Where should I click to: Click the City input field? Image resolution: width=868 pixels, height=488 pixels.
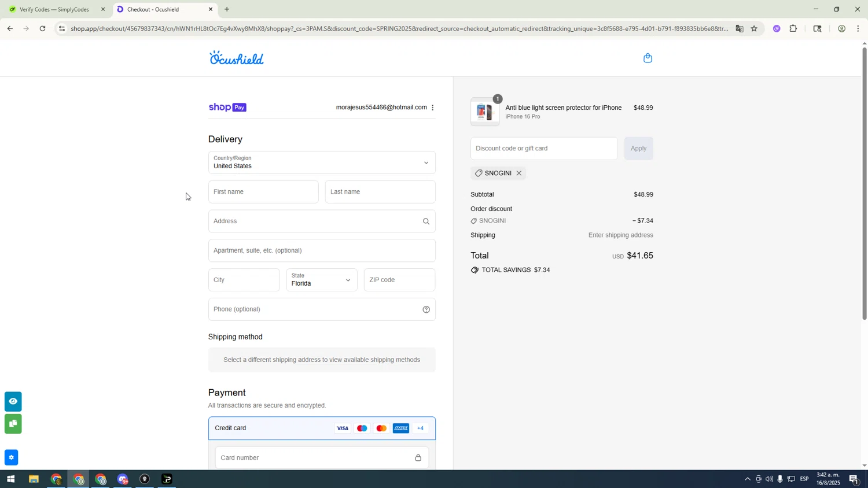244,280
